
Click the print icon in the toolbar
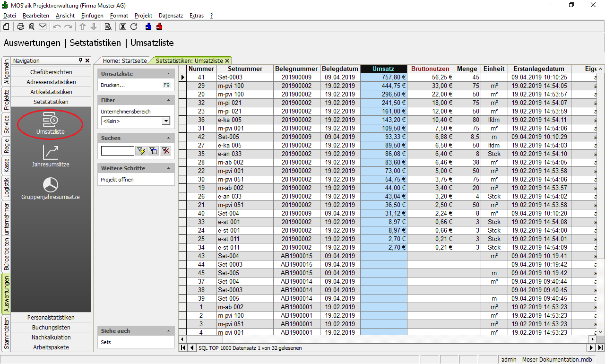tap(21, 26)
